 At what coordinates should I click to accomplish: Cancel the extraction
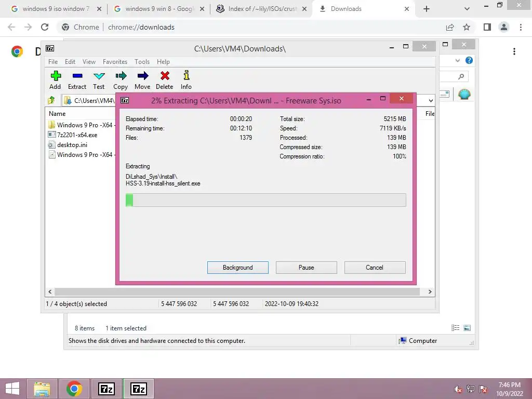point(375,268)
